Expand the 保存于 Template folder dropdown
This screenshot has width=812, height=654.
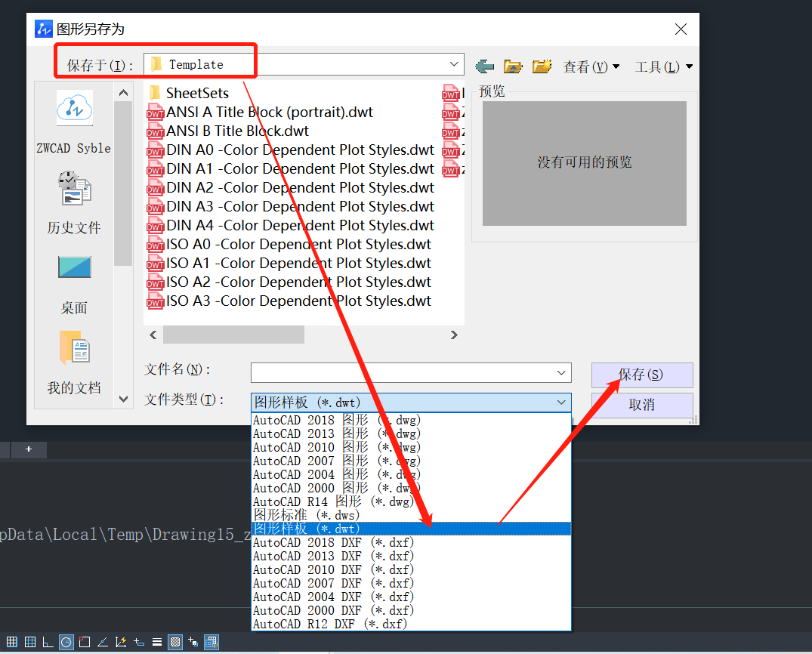coord(454,64)
